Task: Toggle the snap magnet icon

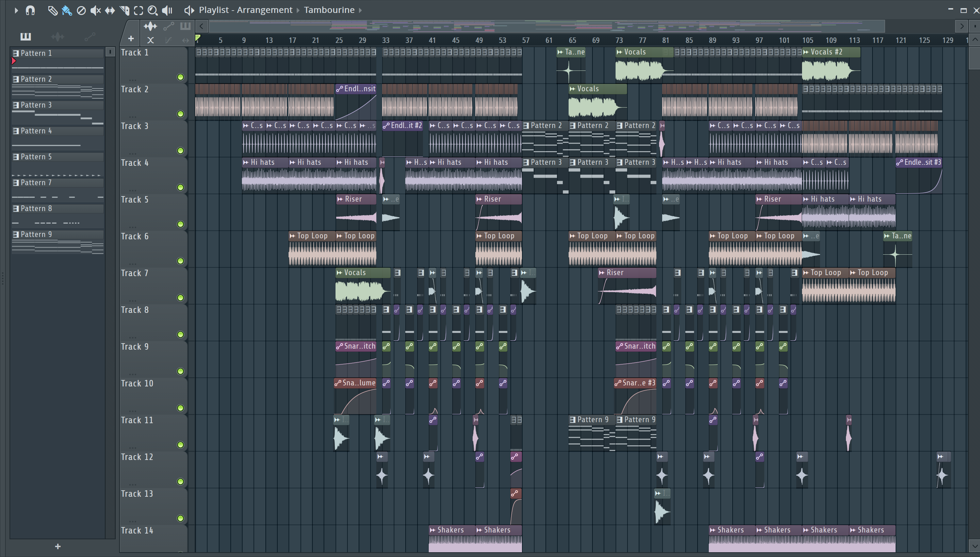Action: (x=30, y=10)
